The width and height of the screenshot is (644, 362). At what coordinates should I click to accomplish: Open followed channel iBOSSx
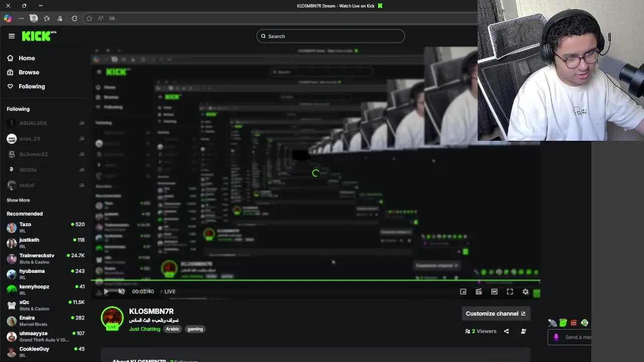pyautogui.click(x=45, y=170)
